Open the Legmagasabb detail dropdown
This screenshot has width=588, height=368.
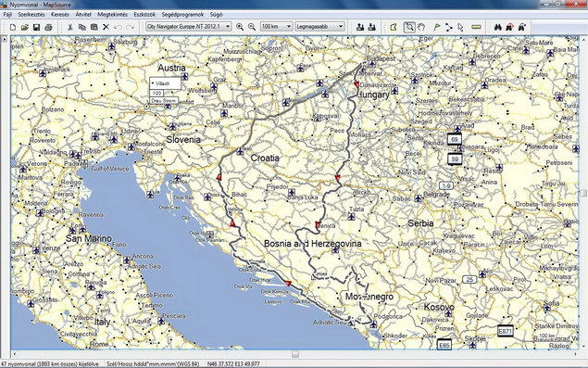319,27
